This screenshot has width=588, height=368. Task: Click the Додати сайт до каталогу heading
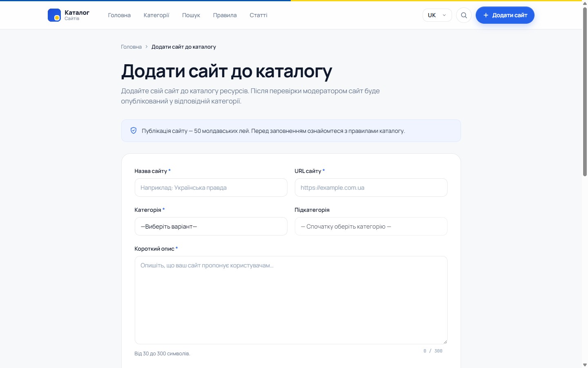[227, 71]
